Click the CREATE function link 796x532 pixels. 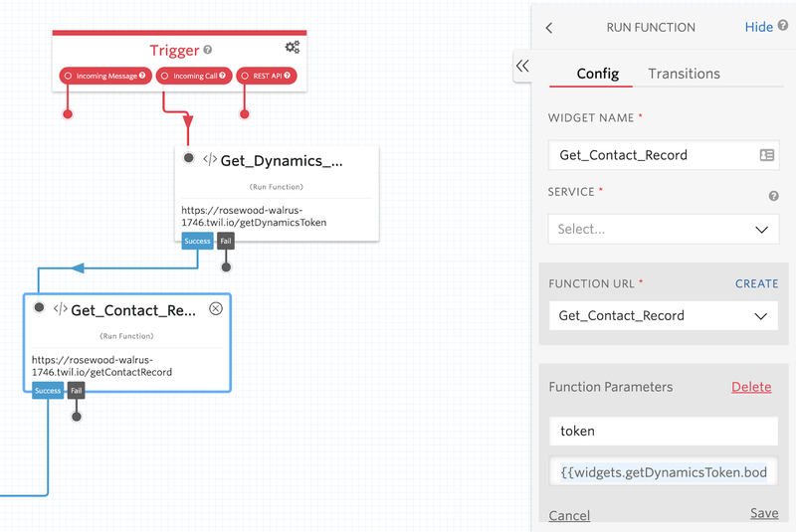[x=756, y=283]
